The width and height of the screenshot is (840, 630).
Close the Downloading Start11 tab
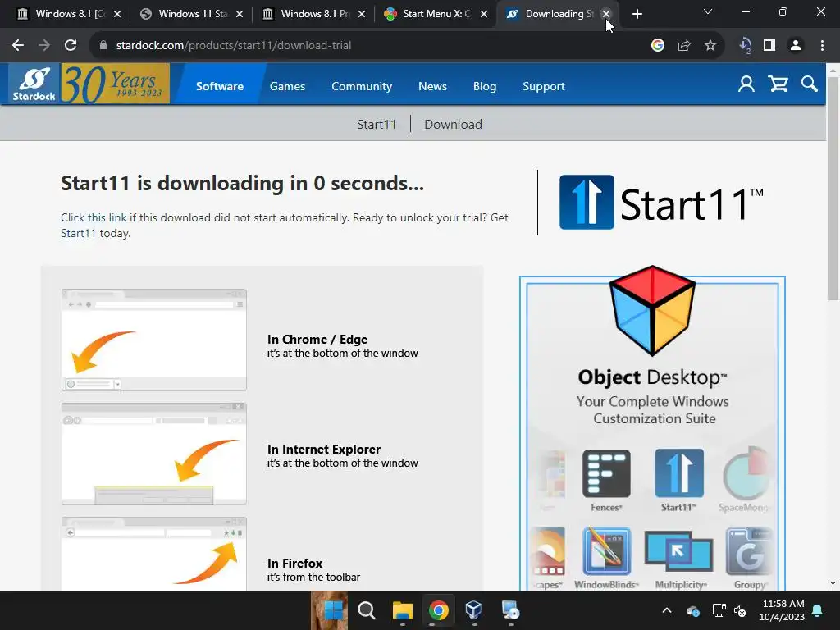606,14
